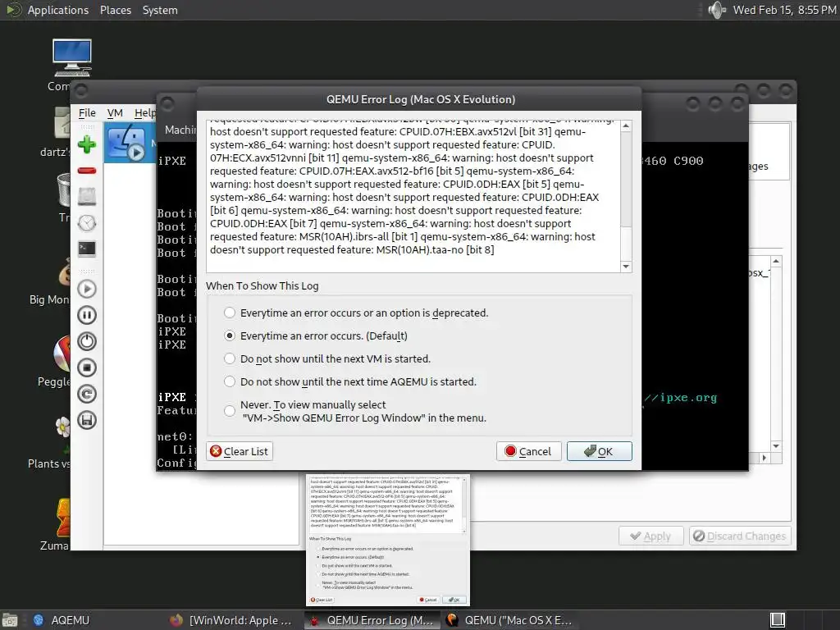Open the Trash desktop icon
This screenshot has height=630, width=840.
click(63, 189)
